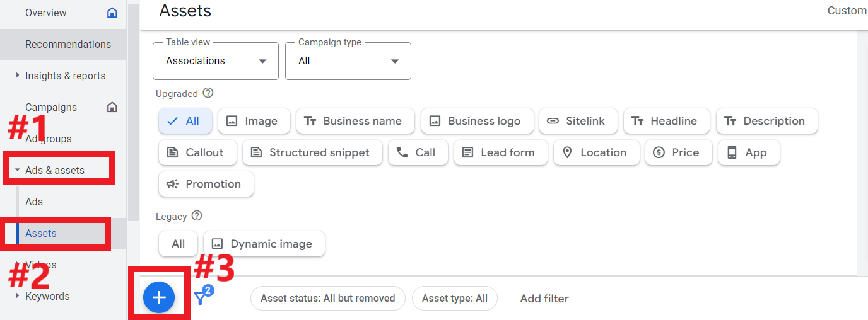The width and height of the screenshot is (868, 320).
Task: Filter by Price asset type
Action: (678, 152)
